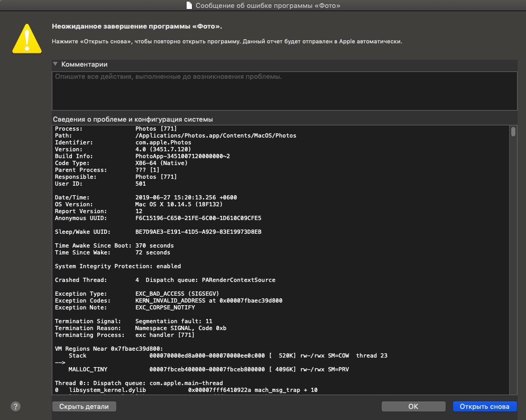Click Termination Reason Namespace SIGNAL line
Screen dimensions: 526x420
[141, 328]
